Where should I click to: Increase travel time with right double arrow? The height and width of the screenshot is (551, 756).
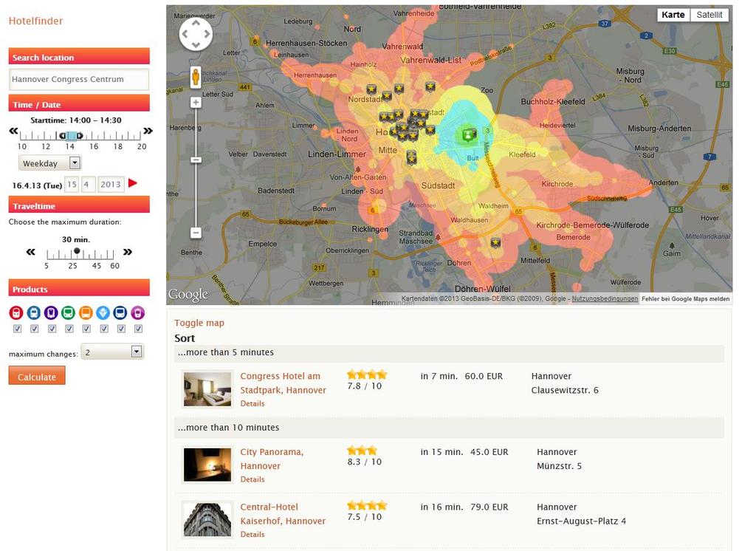pos(127,252)
